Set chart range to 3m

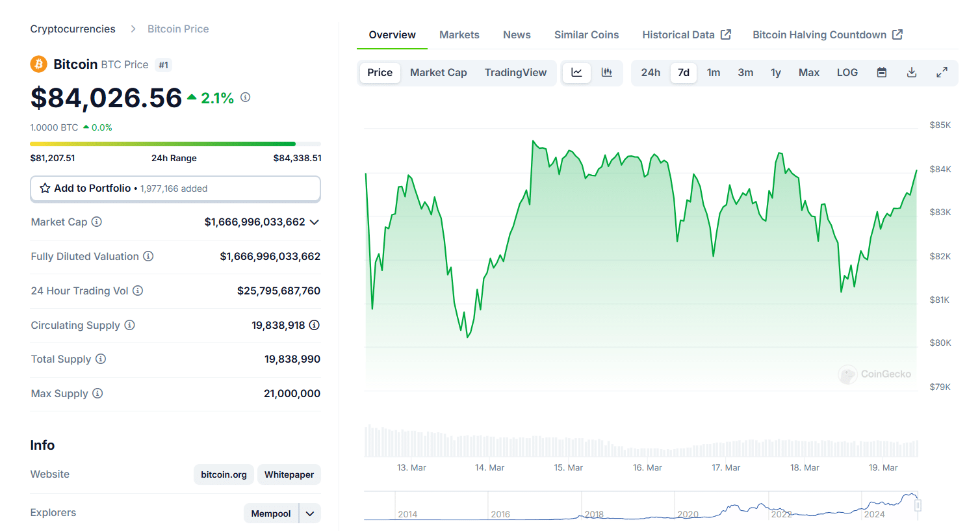pyautogui.click(x=745, y=73)
